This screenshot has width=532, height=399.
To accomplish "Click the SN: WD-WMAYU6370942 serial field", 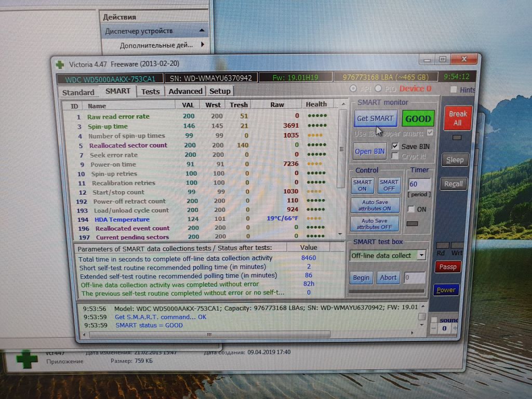I will pyautogui.click(x=211, y=78).
